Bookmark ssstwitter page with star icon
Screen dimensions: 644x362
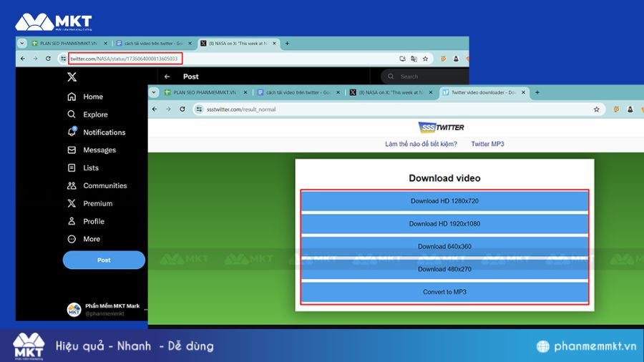[596, 109]
